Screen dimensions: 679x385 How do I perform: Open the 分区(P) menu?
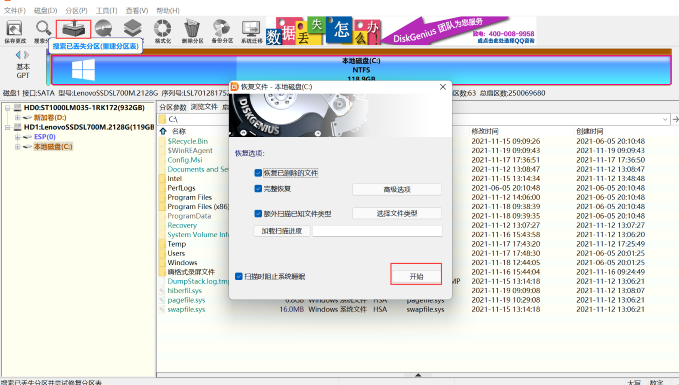76,10
